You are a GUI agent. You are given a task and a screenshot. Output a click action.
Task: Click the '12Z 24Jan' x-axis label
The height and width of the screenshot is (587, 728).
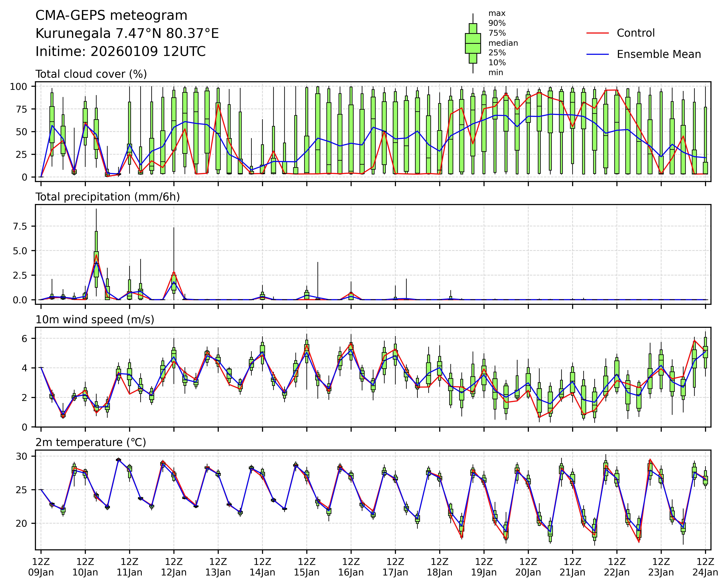[x=705, y=567]
